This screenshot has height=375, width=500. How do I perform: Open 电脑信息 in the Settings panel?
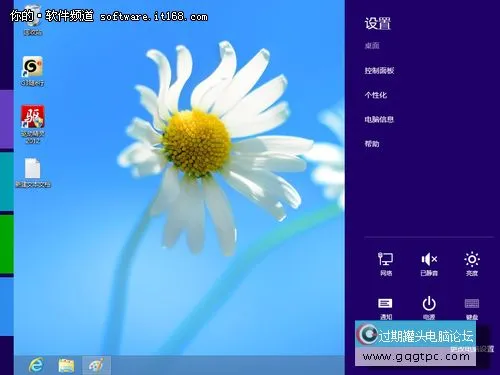[379, 119]
